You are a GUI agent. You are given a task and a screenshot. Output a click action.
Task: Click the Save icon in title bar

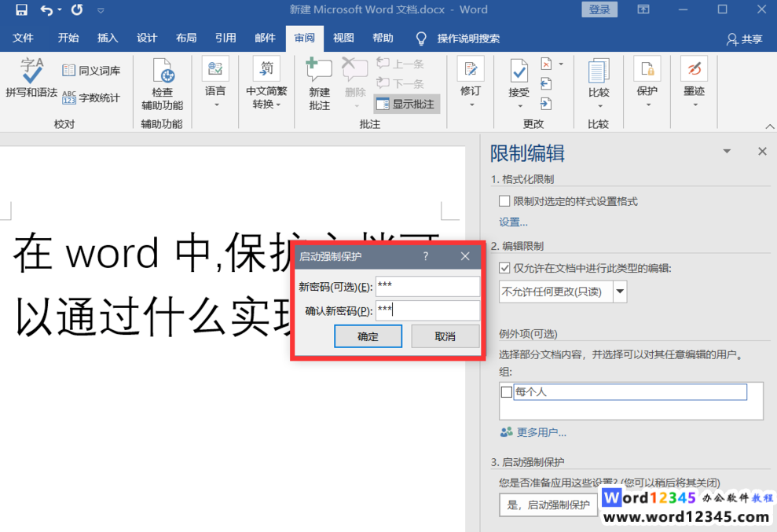(x=21, y=10)
